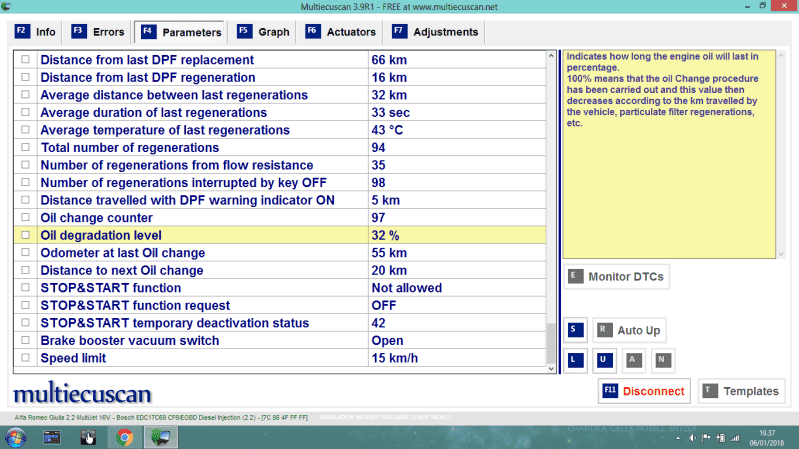
Task: Switch to the Actuators tab
Action: coord(341,32)
